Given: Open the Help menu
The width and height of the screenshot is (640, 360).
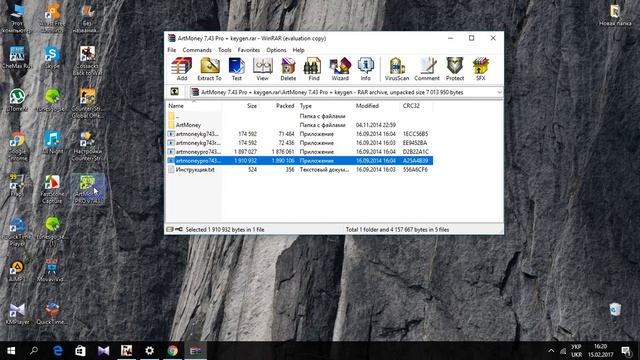Looking at the screenshot, I should 298,50.
